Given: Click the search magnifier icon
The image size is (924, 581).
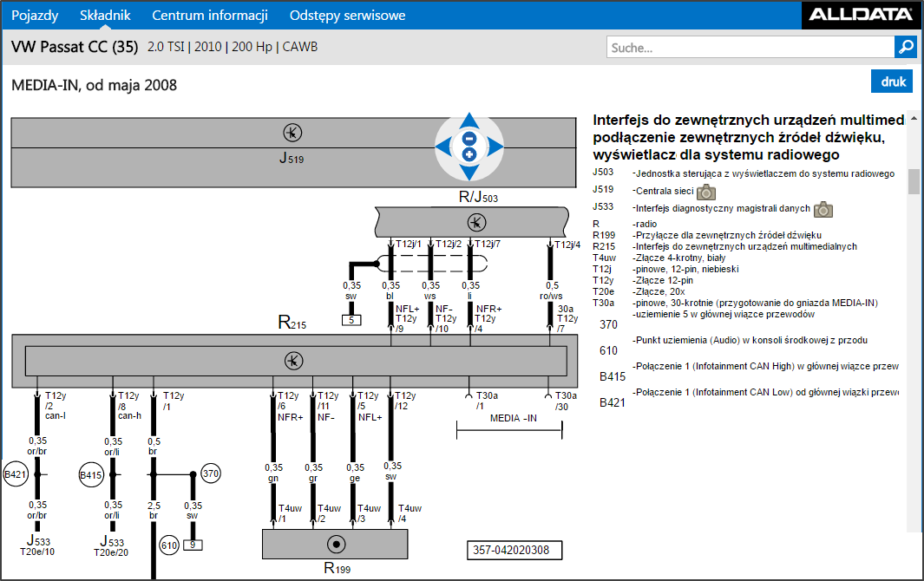Looking at the screenshot, I should (x=905, y=47).
